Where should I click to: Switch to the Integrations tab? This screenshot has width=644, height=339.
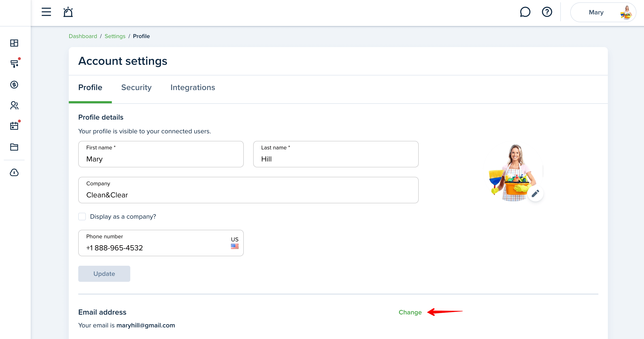pos(193,87)
